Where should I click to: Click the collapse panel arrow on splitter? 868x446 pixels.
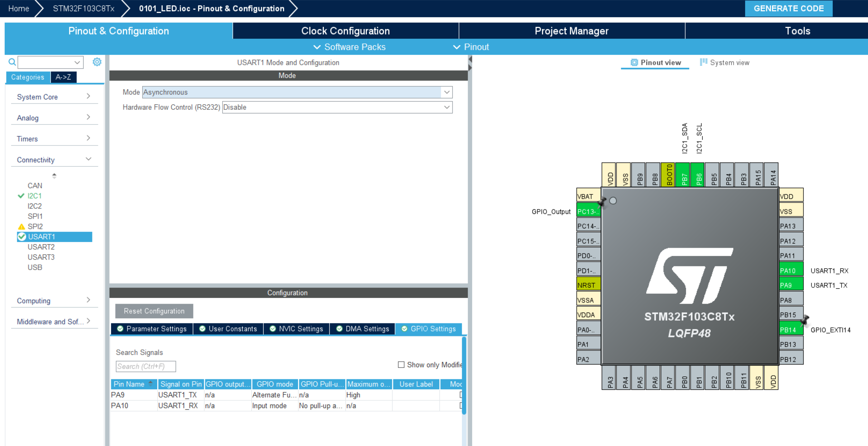tap(470, 59)
